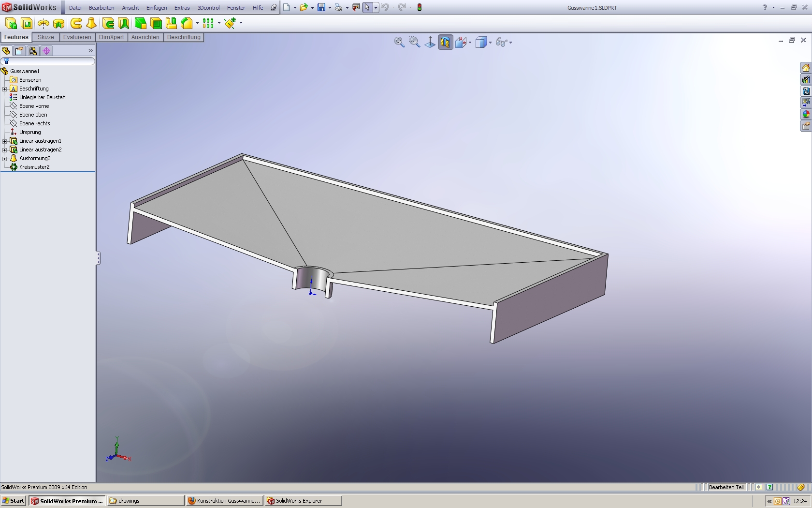Open the View Orientation icon
The image size is (812, 508).
461,43
